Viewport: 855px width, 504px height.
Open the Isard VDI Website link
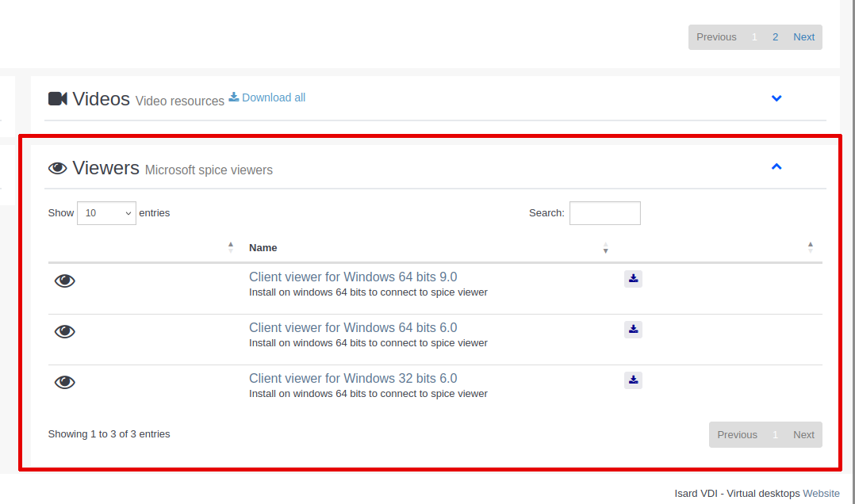tap(821, 494)
